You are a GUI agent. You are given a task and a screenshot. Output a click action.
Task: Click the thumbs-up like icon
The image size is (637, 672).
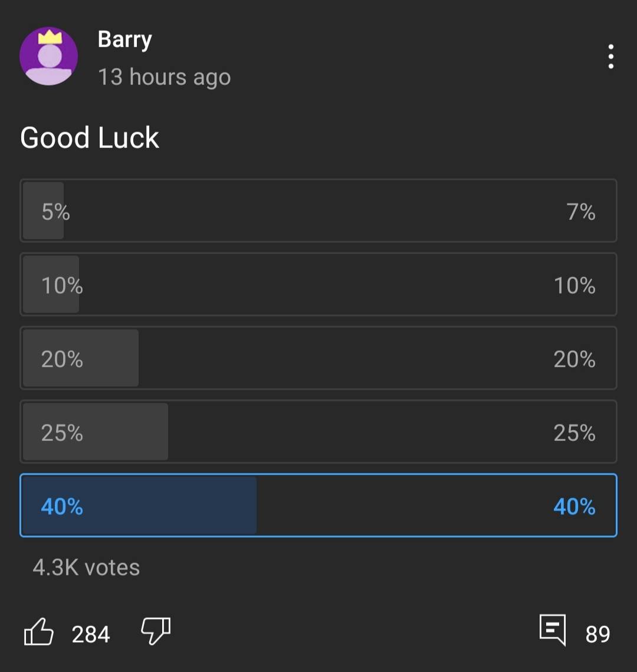coord(38,632)
